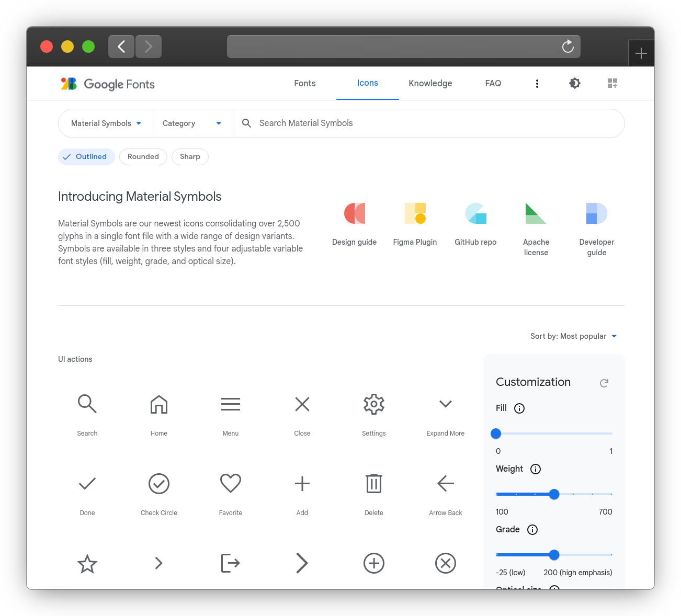Select the Arrow Back icon tile
The image size is (681, 616).
coord(446,494)
